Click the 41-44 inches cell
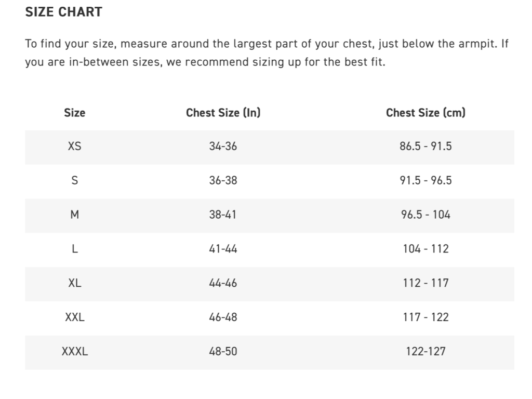 pyautogui.click(x=223, y=249)
